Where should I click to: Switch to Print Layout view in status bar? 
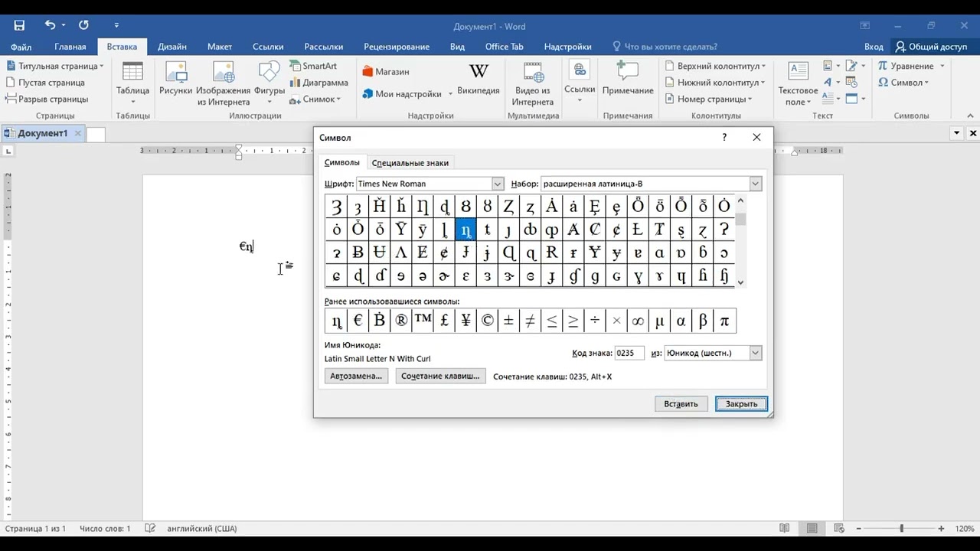coord(812,529)
